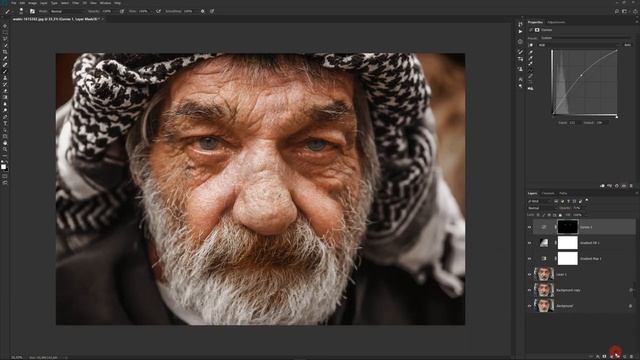640x360 pixels.
Task: Select the Crop tool
Action: (5, 52)
